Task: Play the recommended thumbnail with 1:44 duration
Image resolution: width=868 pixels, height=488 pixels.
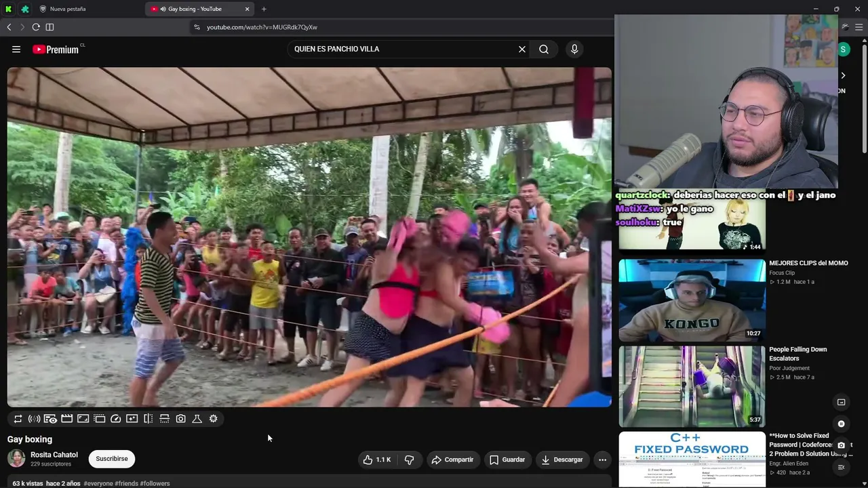Action: (692, 220)
